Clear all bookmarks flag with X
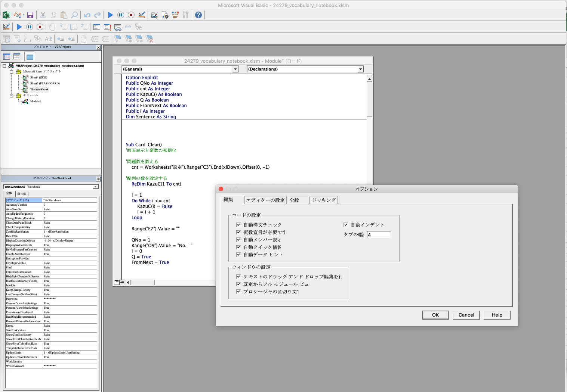The image size is (567, 392). coord(150,39)
